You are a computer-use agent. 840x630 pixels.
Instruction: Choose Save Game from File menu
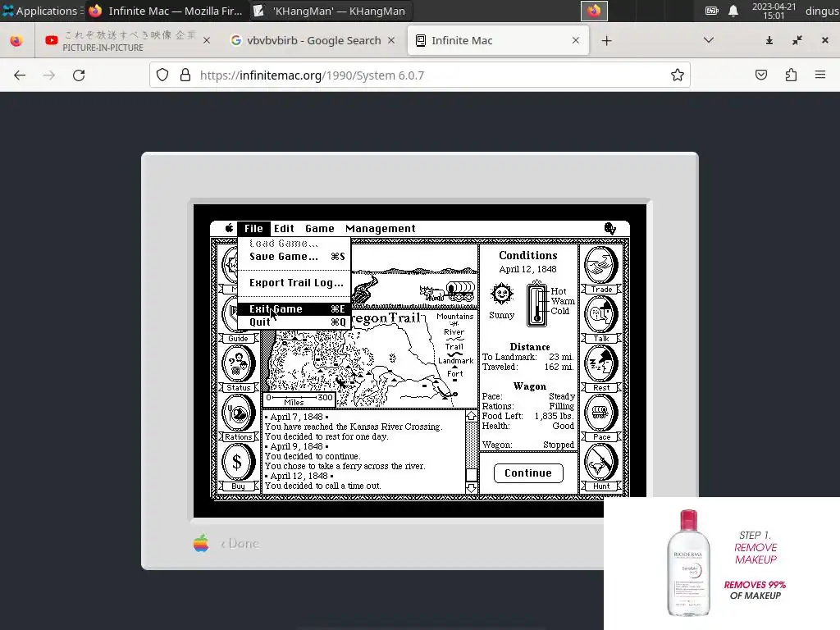[294, 257]
